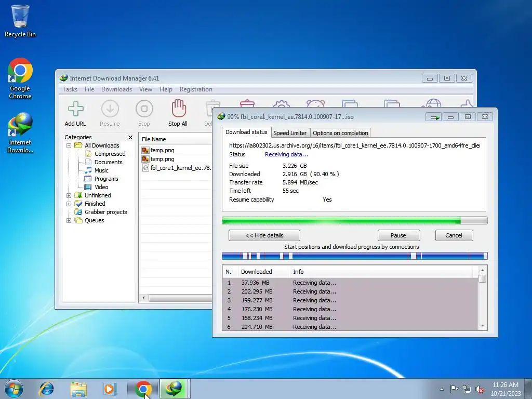
Task: Select the fbl_core1_kernel_ee file row
Action: [x=176, y=168]
